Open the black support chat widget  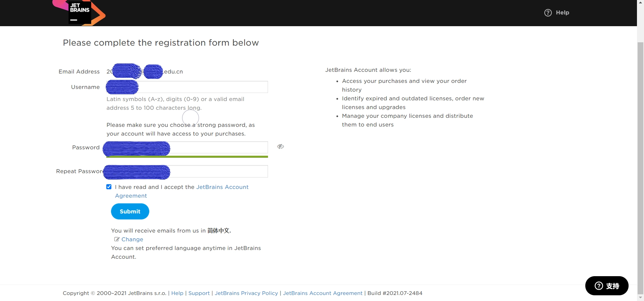pyautogui.click(x=606, y=286)
